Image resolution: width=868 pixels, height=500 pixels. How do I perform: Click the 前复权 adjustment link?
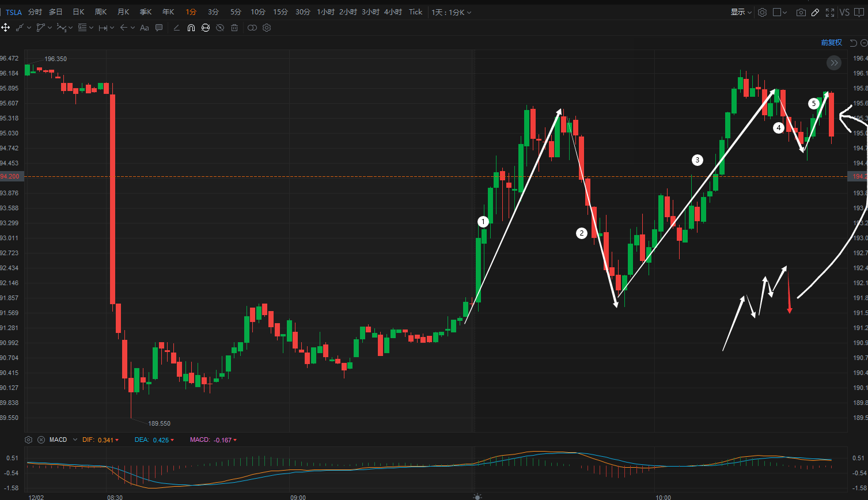[x=831, y=43]
